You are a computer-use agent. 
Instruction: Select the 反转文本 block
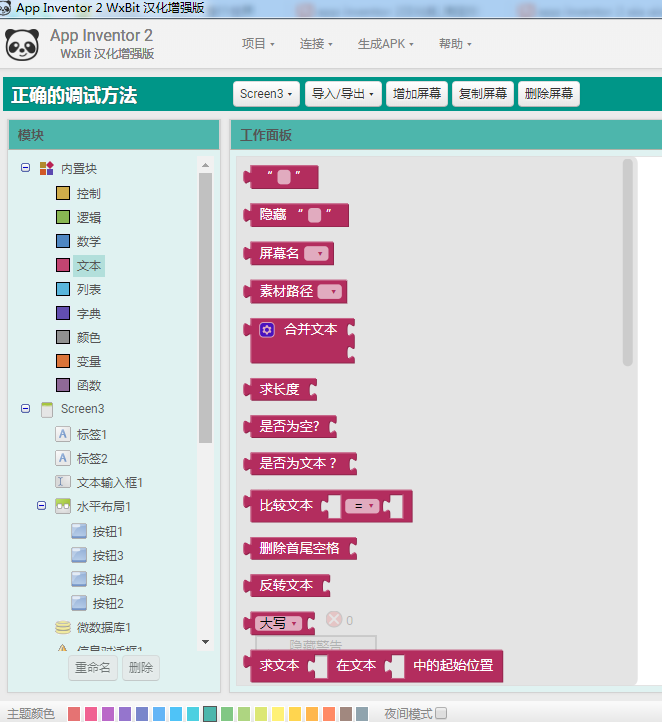point(286,585)
